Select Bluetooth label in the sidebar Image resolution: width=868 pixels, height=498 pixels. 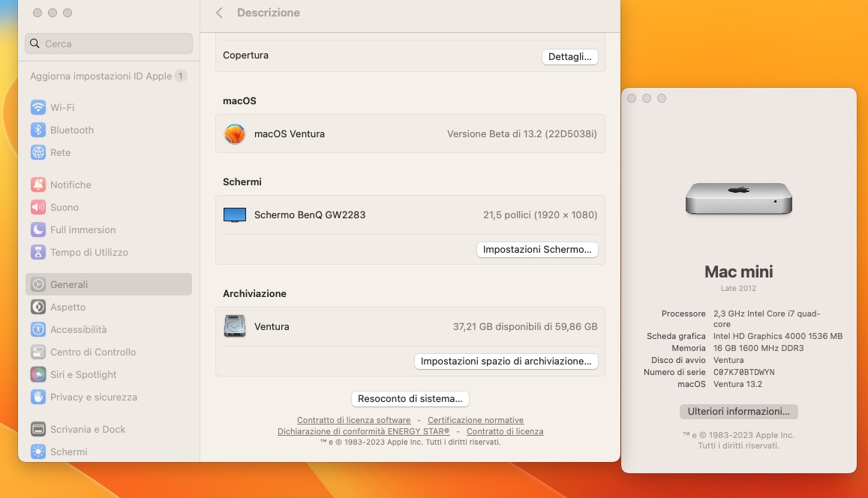click(x=72, y=130)
